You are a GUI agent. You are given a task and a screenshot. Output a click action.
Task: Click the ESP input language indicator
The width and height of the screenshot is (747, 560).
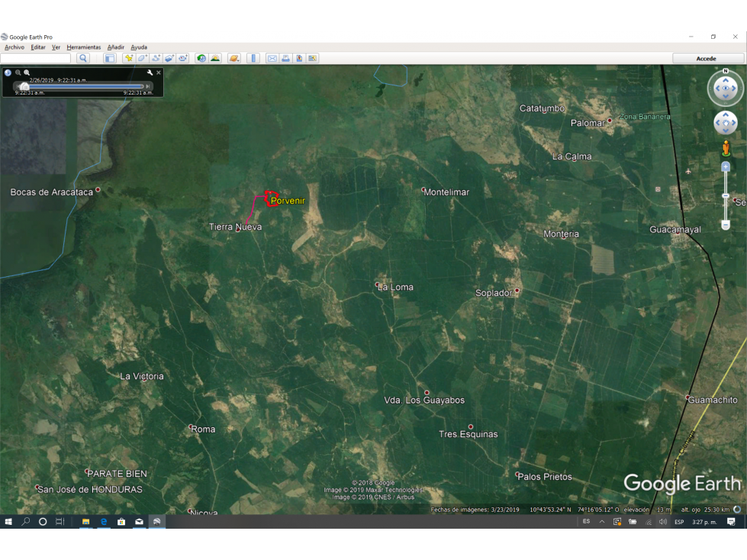[x=679, y=522]
